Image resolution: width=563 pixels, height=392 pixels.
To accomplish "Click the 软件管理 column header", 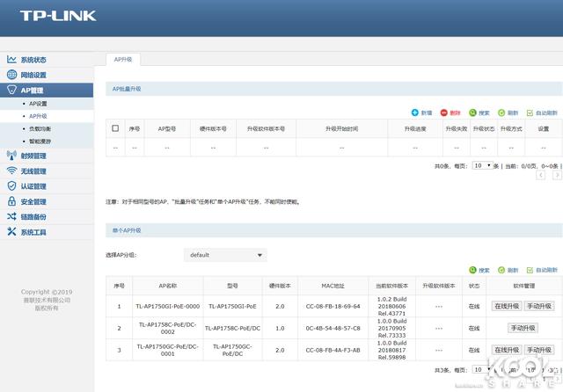I will click(524, 286).
